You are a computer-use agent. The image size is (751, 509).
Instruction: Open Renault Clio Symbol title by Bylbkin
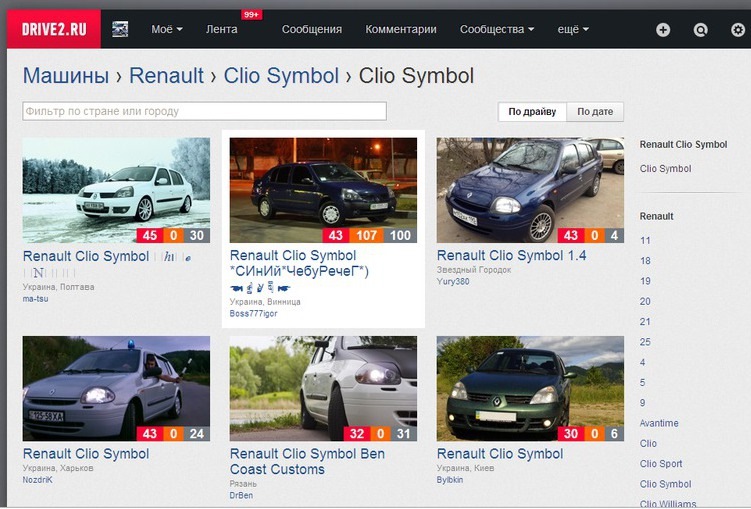[500, 454]
